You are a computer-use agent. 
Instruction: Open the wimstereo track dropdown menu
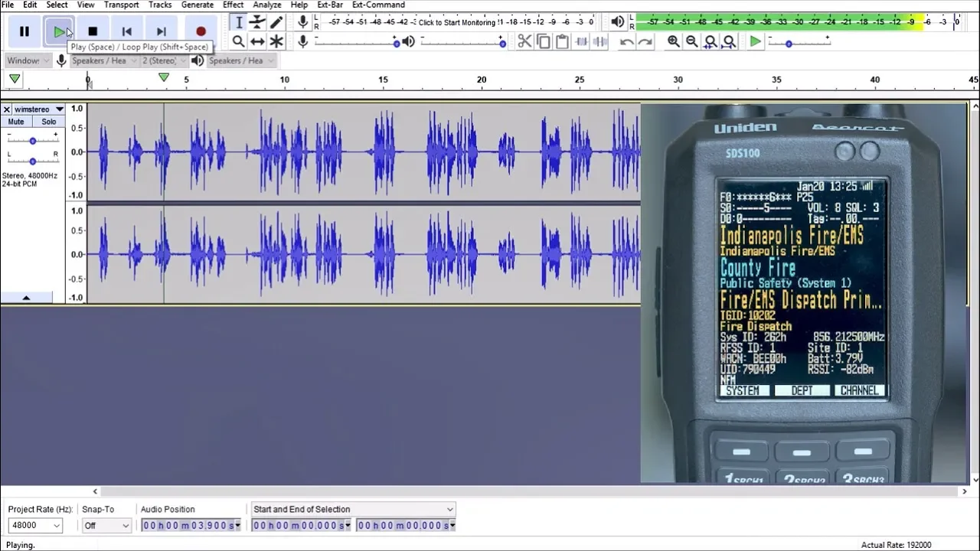(59, 109)
